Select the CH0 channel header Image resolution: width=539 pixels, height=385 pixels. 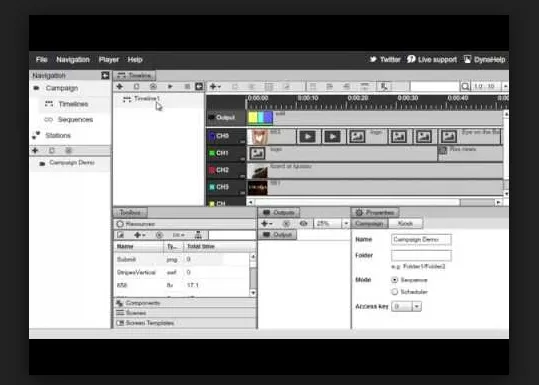pos(226,136)
